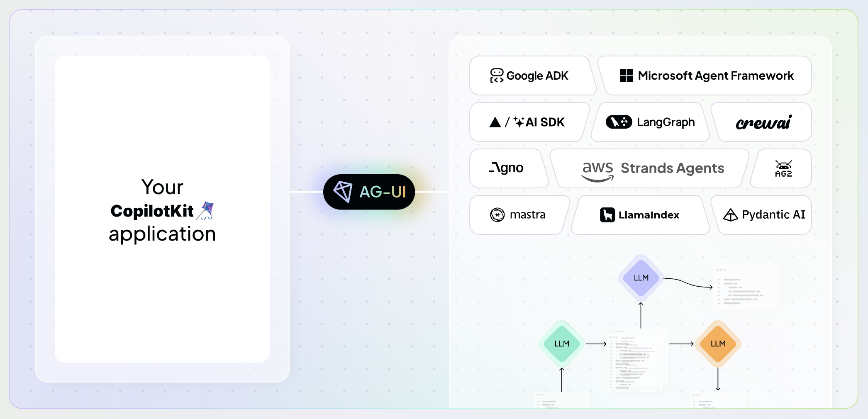
Task: Click the Vercel triangle logo
Action: tap(495, 122)
